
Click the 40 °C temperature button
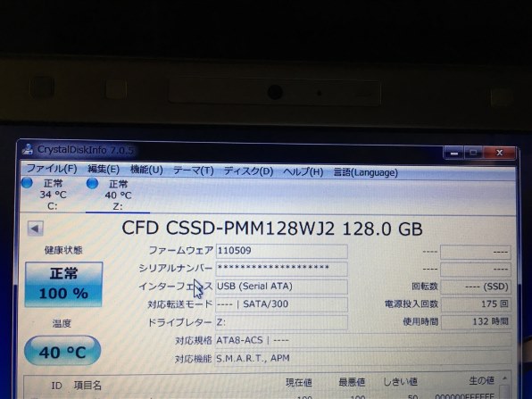[62, 351]
